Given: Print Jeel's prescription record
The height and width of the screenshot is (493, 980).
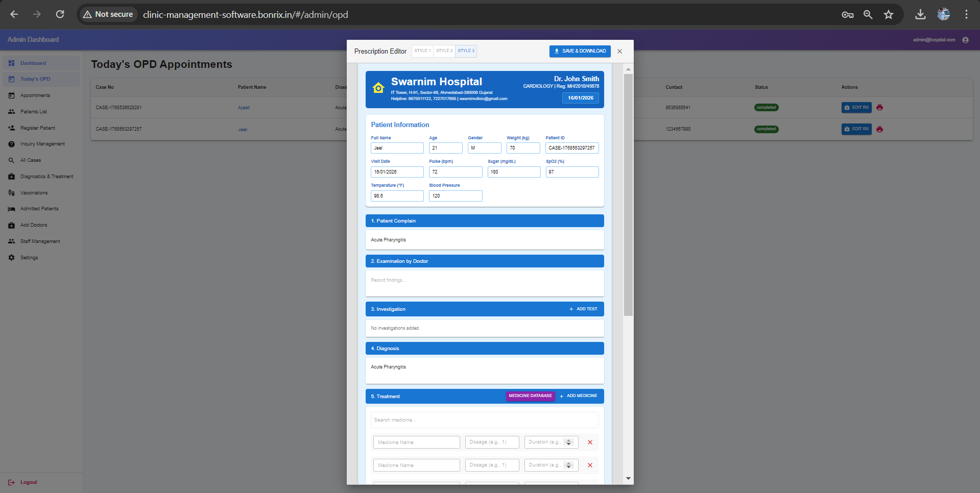Looking at the screenshot, I should pos(879,129).
